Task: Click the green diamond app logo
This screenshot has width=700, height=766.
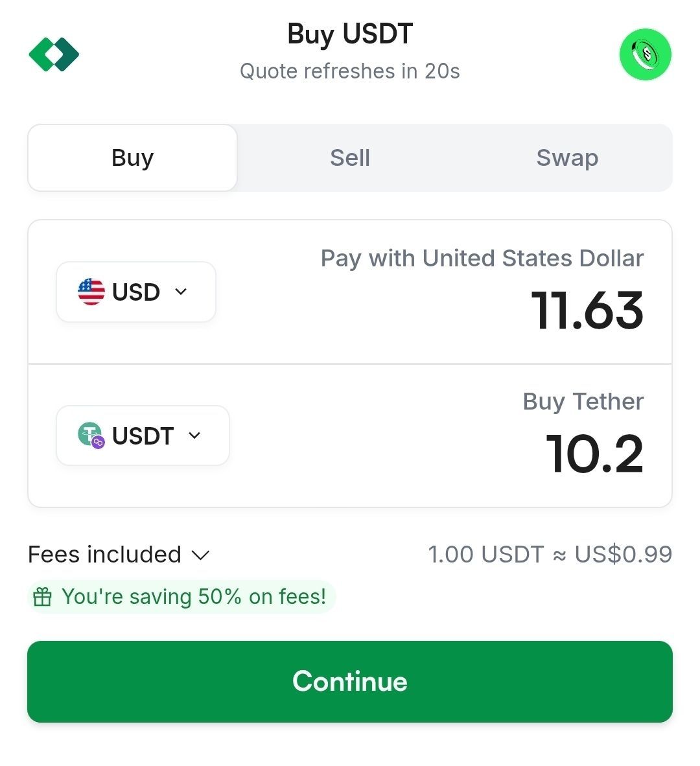Action: [x=54, y=54]
